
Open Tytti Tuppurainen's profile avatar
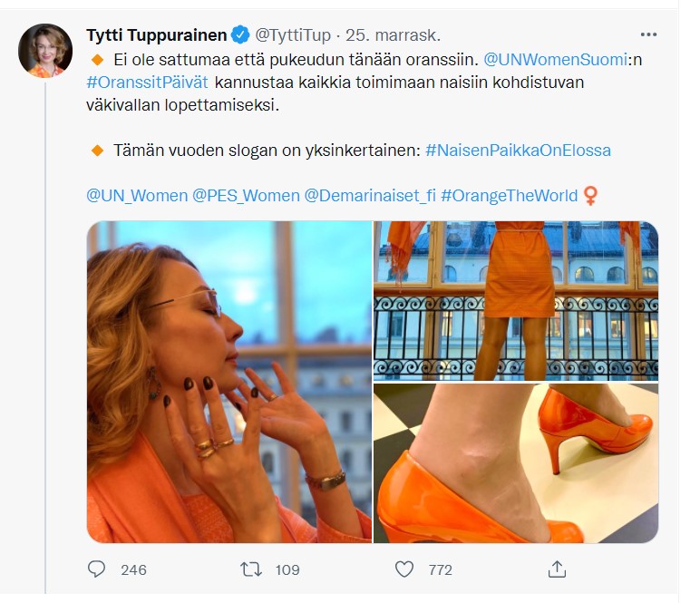(x=45, y=51)
